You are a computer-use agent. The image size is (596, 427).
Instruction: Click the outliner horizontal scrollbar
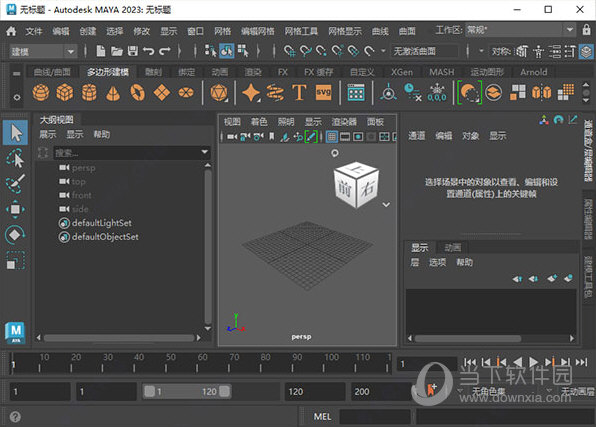click(119, 338)
